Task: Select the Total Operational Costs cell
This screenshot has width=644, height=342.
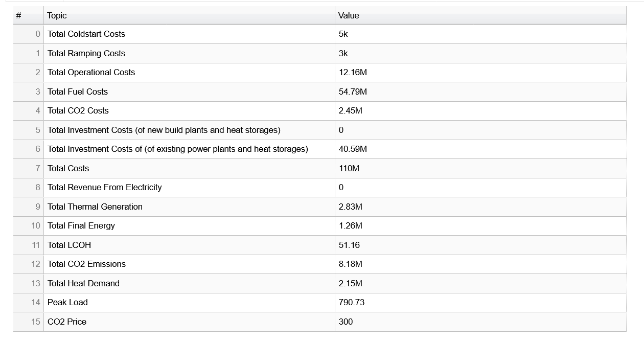Action: click(x=189, y=73)
